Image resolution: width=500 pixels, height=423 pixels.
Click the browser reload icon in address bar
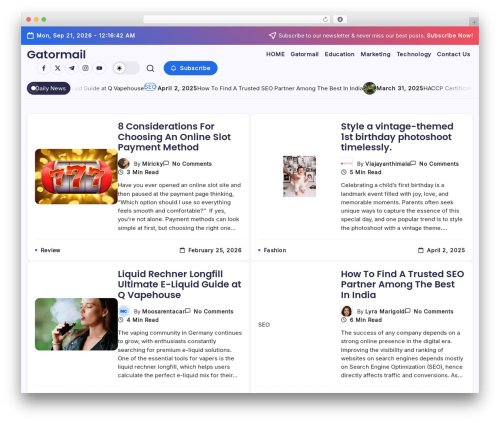pyautogui.click(x=325, y=19)
